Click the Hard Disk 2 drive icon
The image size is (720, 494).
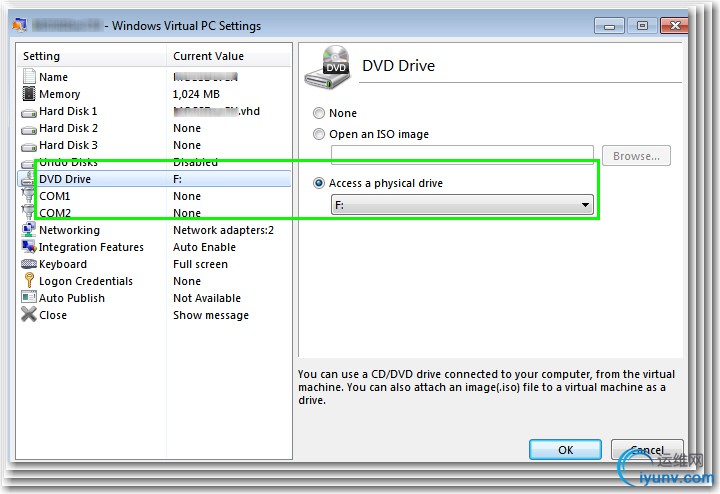pos(29,130)
